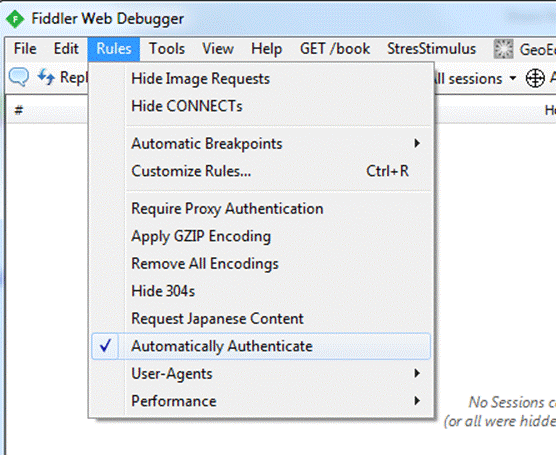556x455 pixels.
Task: Click the Fiddler green diamond app icon
Action: coord(15,19)
